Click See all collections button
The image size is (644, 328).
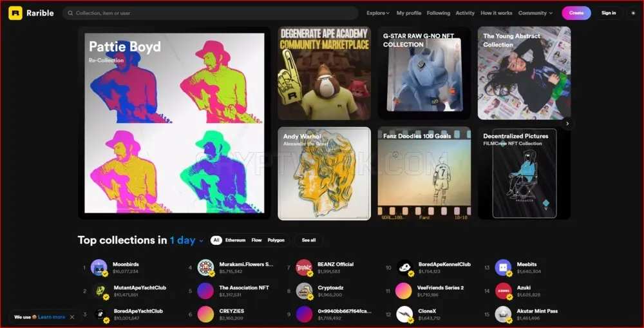point(309,240)
